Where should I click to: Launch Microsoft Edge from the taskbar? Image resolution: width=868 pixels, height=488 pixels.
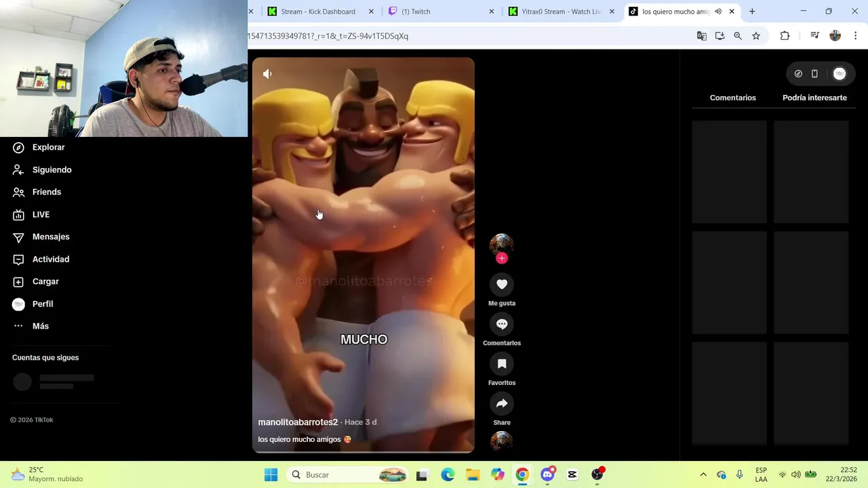[448, 475]
